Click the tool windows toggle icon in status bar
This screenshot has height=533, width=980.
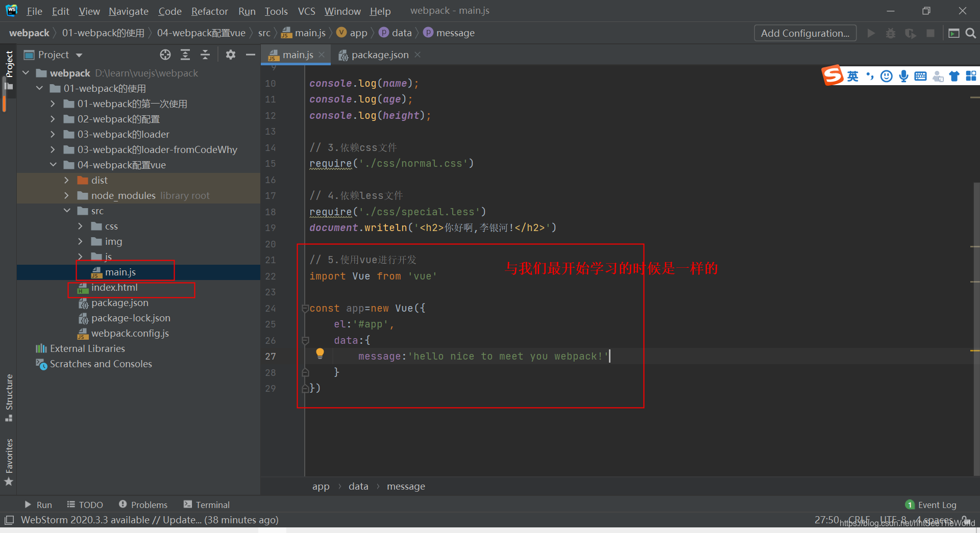coord(9,520)
